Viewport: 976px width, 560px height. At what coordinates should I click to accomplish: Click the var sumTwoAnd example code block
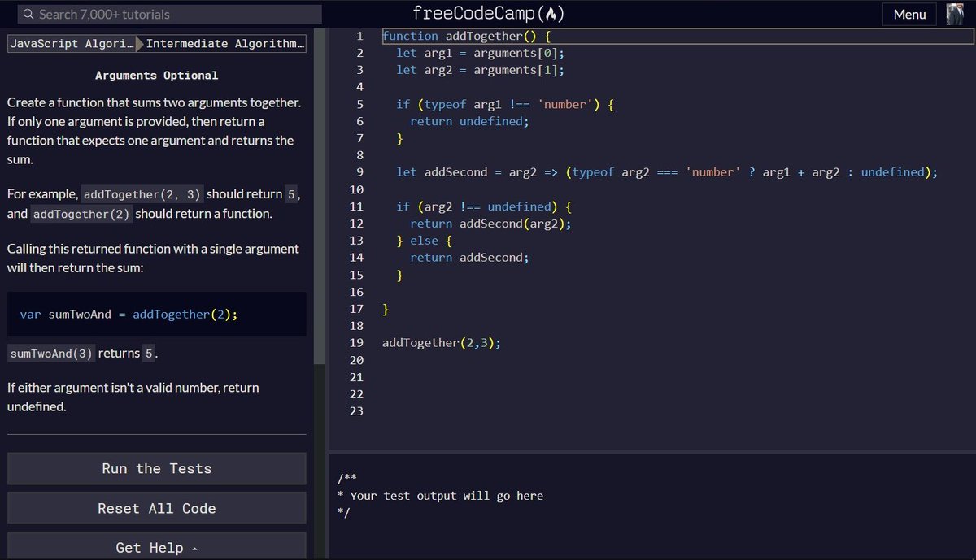pyautogui.click(x=157, y=315)
